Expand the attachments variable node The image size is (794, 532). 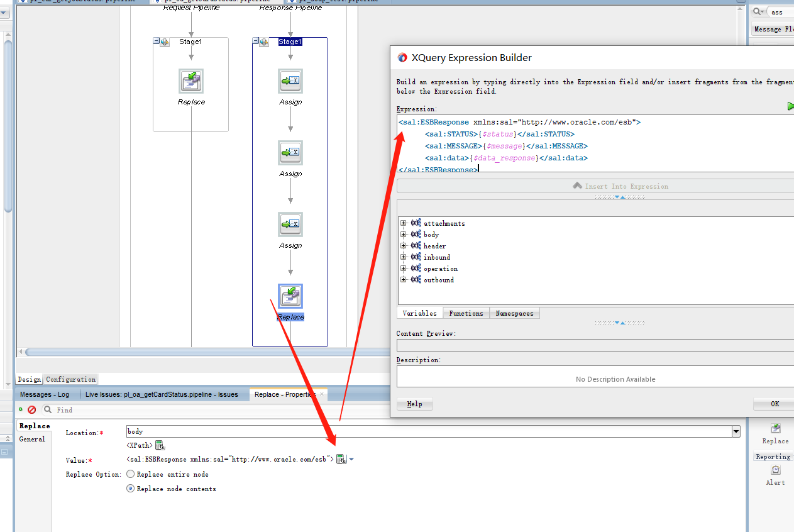[x=404, y=223]
